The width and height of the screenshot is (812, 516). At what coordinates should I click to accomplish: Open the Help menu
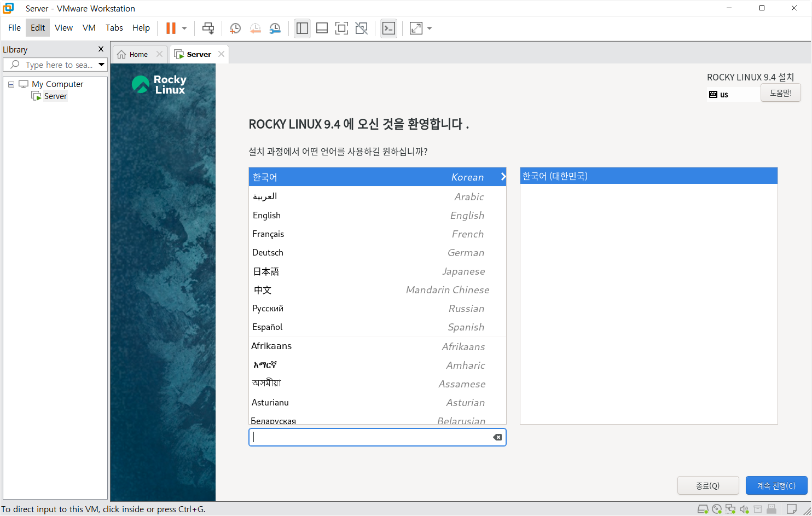point(141,28)
